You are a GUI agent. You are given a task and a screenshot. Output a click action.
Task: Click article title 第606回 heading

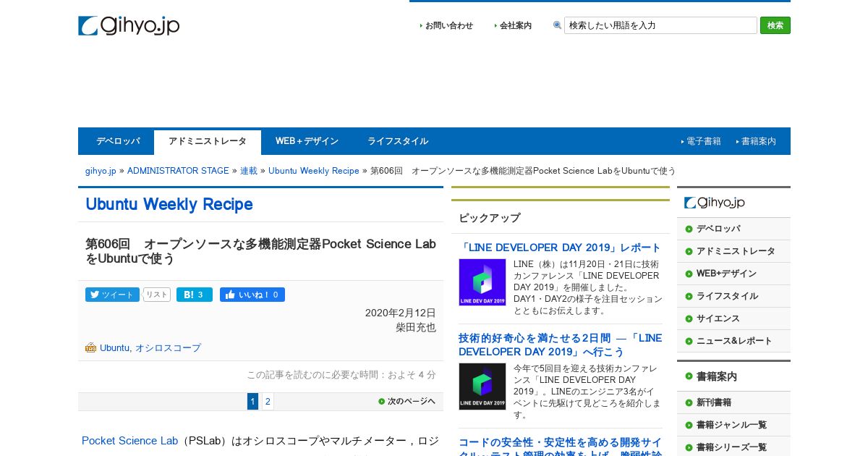coord(260,251)
